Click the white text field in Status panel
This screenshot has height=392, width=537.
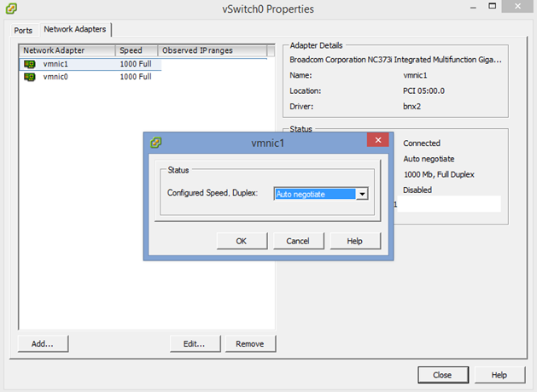[x=451, y=204]
